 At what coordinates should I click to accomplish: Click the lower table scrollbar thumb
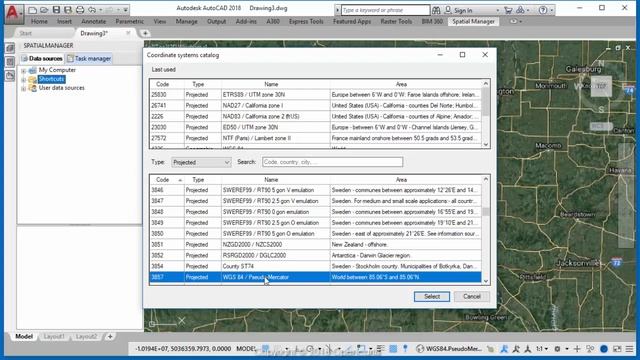coord(486,212)
